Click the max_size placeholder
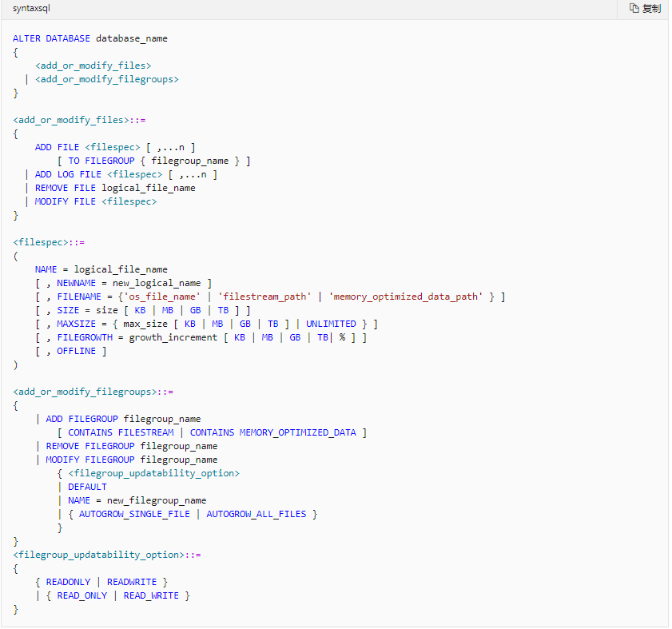 point(145,324)
